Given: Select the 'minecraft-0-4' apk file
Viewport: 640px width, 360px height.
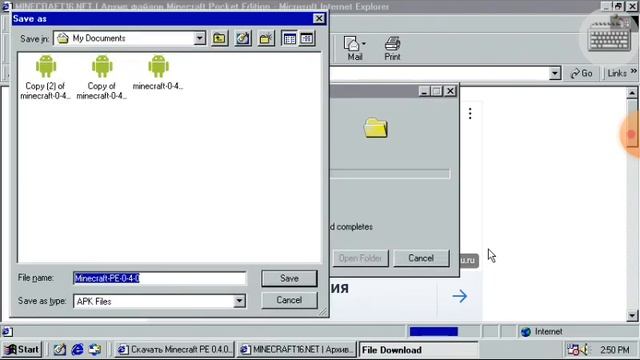Looking at the screenshot, I should 158,73.
